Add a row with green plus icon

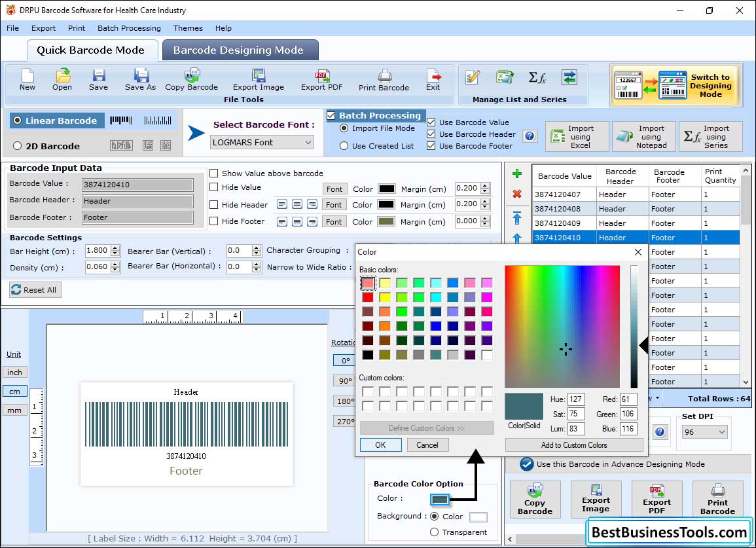click(517, 174)
